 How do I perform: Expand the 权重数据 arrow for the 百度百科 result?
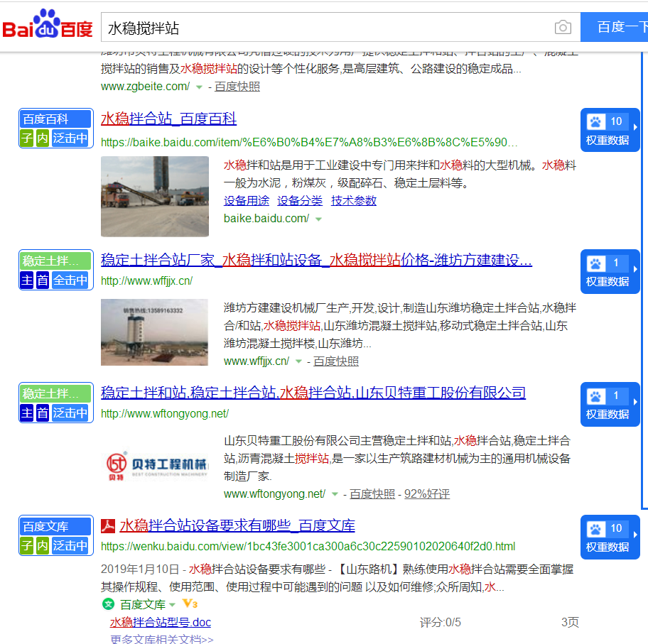tap(635, 127)
